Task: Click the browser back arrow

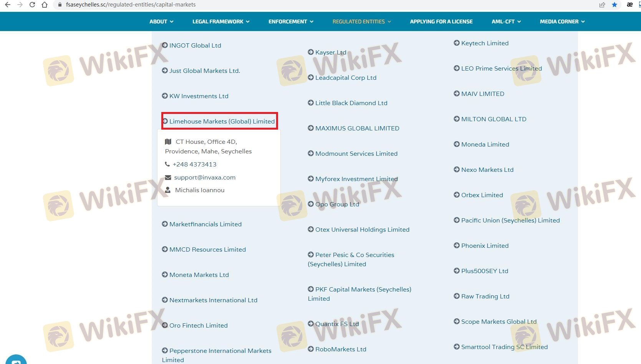Action: click(x=8, y=5)
